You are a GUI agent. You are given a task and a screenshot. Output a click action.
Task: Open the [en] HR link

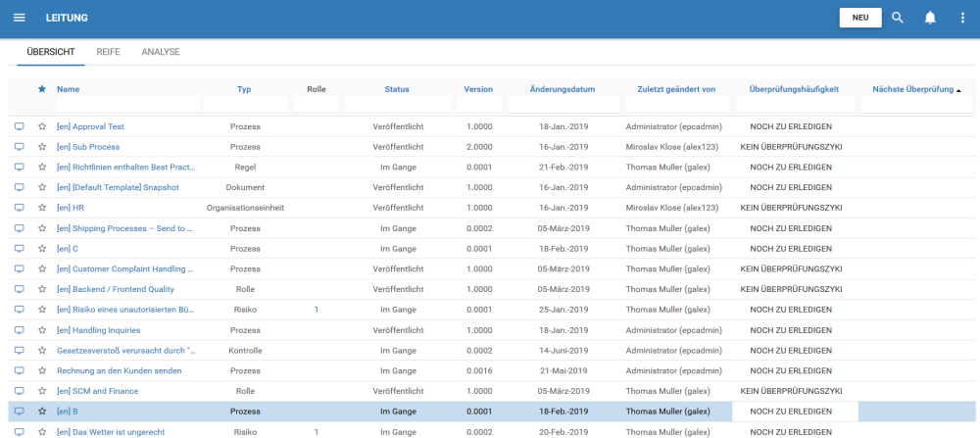(x=71, y=208)
